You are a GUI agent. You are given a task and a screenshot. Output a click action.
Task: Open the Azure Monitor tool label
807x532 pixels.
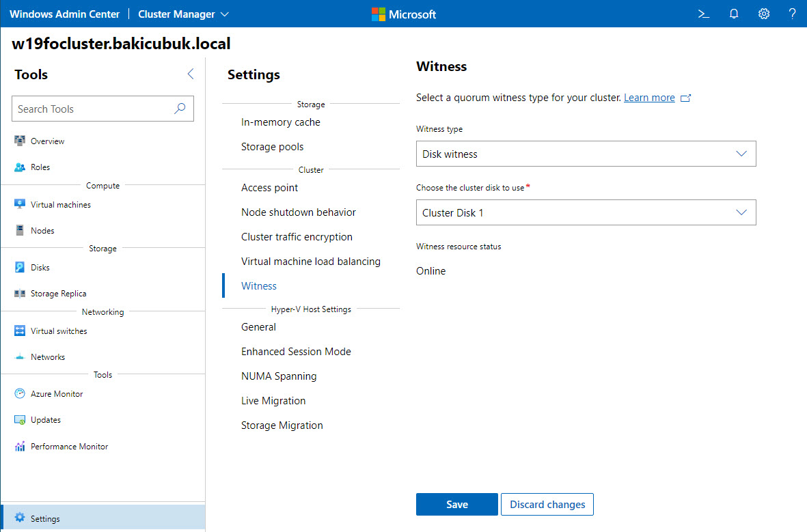coord(57,394)
